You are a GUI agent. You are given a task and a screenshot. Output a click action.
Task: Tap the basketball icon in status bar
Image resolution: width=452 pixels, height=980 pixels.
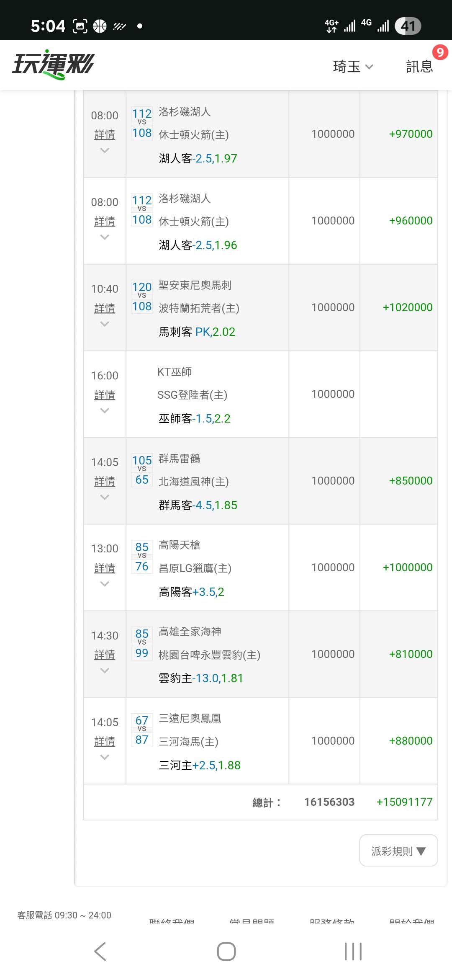[100, 26]
